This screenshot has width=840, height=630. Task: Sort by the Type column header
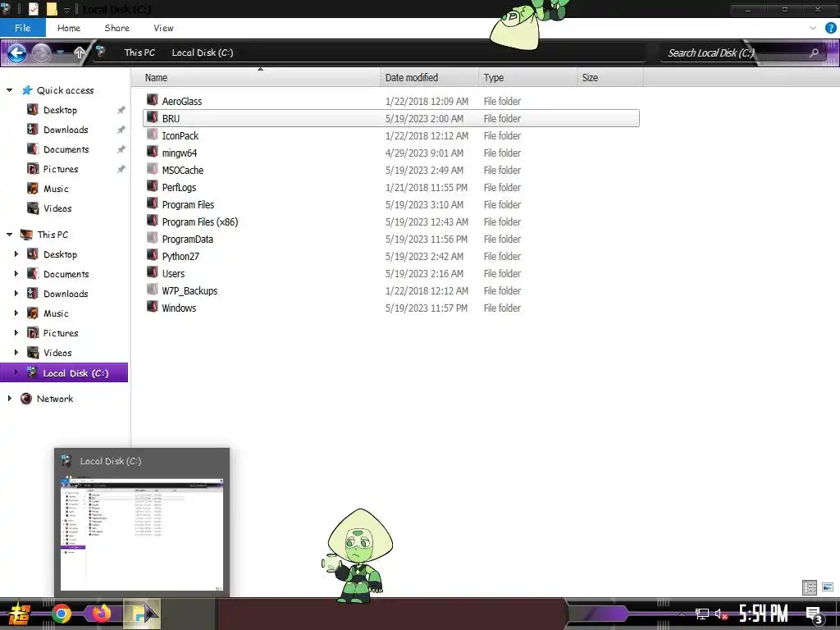coord(527,78)
